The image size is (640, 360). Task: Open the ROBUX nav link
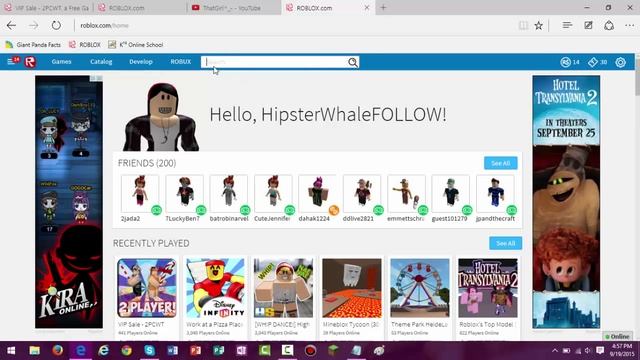click(x=181, y=62)
